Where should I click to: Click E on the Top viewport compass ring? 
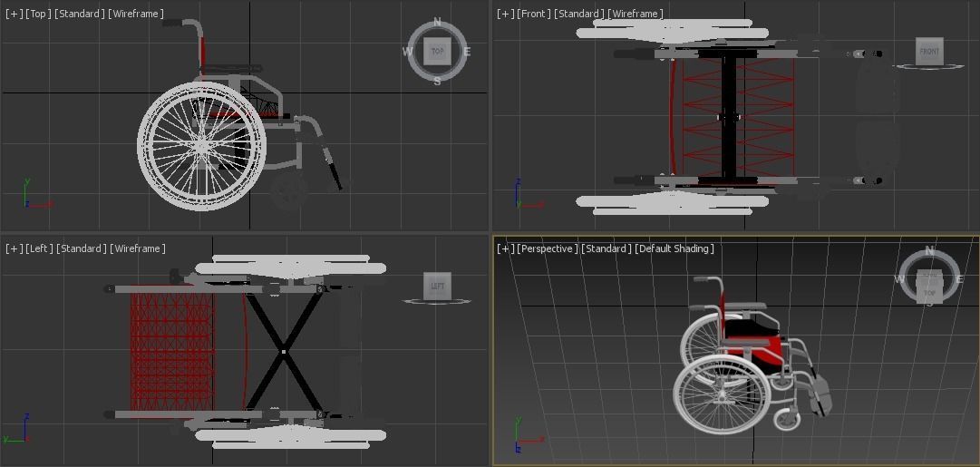click(466, 52)
